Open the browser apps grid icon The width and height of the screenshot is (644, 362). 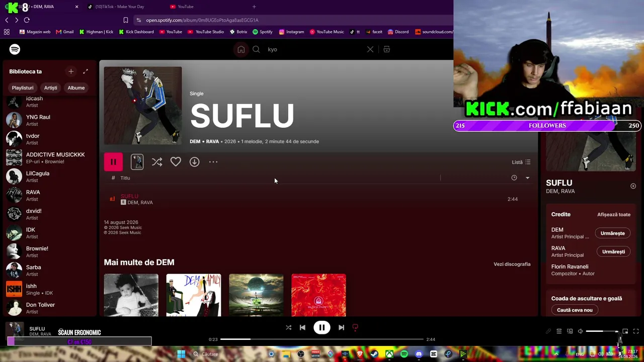click(x=7, y=32)
